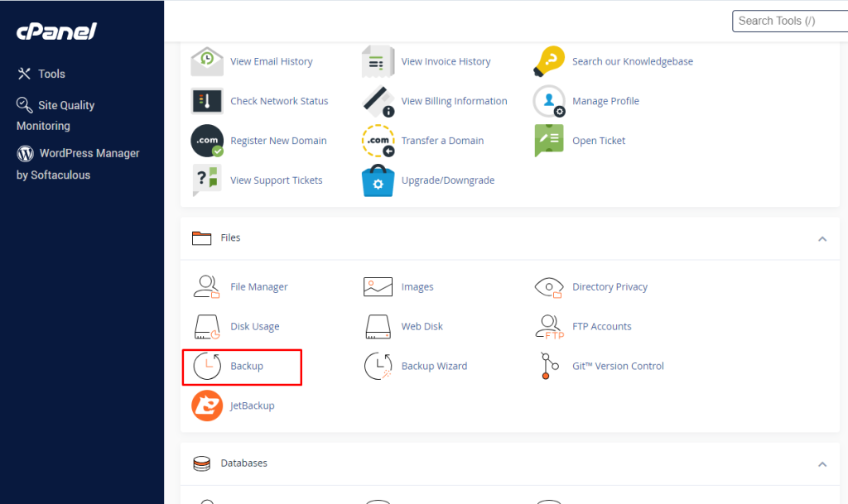Collapse the Databases section
The width and height of the screenshot is (848, 504).
(822, 463)
